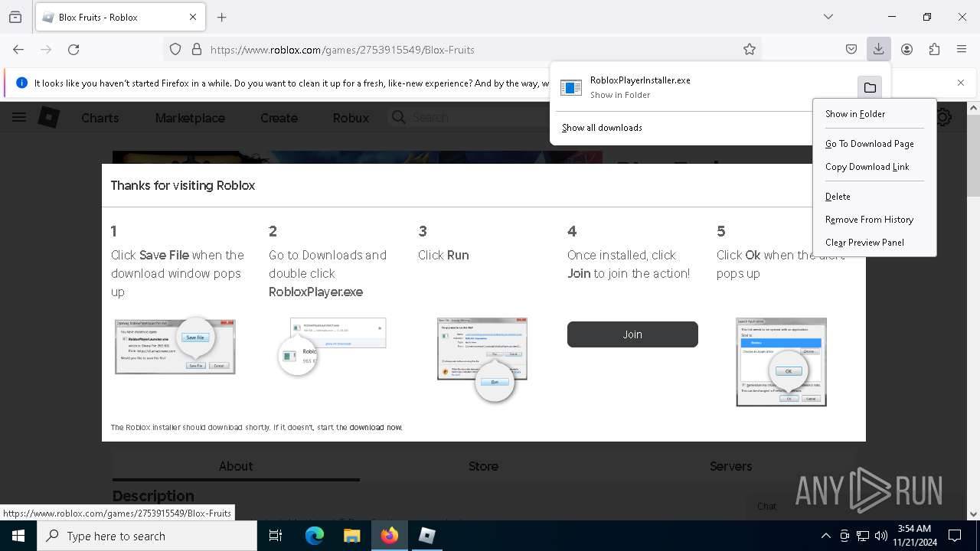This screenshot has width=980, height=551.
Task: Open a new tab with plus button
Action: pyautogui.click(x=222, y=17)
